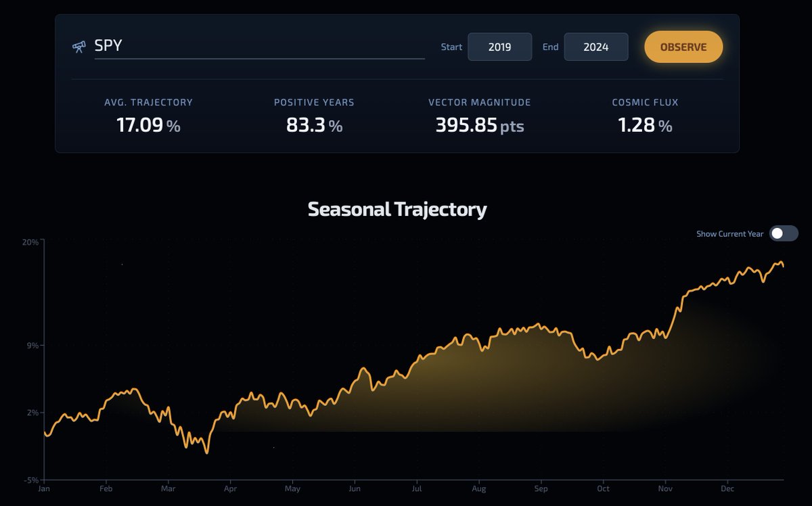Click the -5% y-axis label

[32, 480]
